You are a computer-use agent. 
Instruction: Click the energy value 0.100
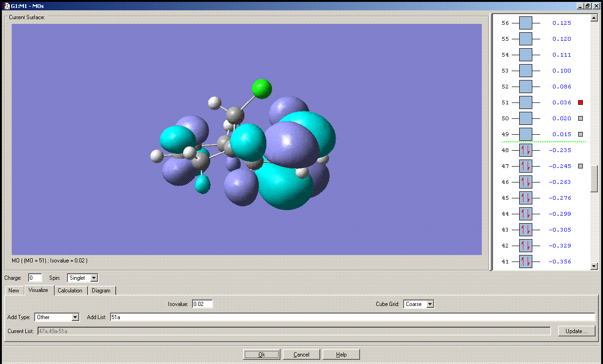(x=562, y=71)
